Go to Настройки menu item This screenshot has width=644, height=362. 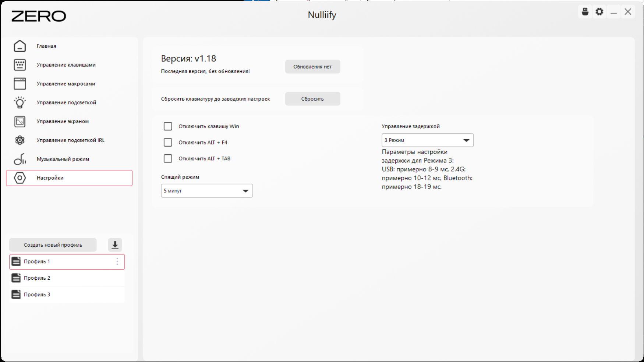(x=69, y=178)
